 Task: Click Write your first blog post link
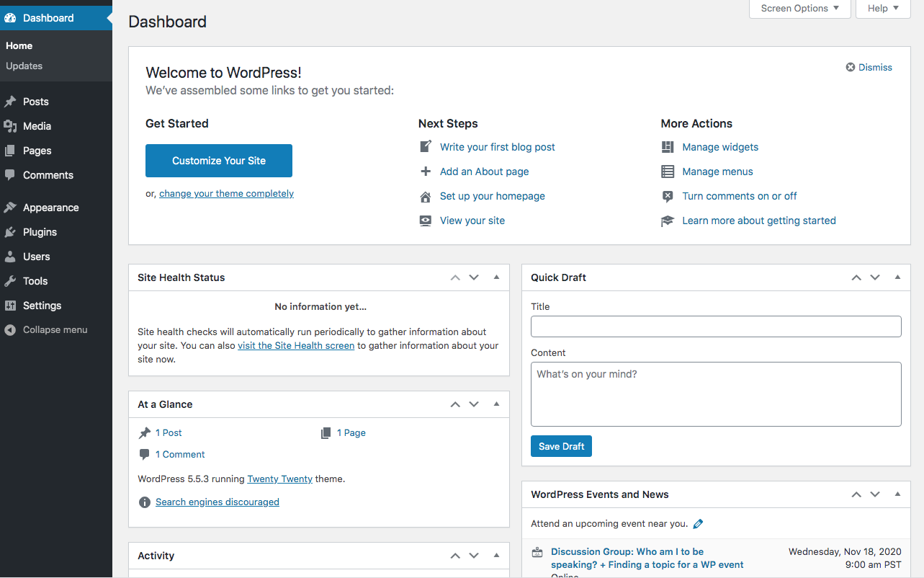pyautogui.click(x=498, y=147)
